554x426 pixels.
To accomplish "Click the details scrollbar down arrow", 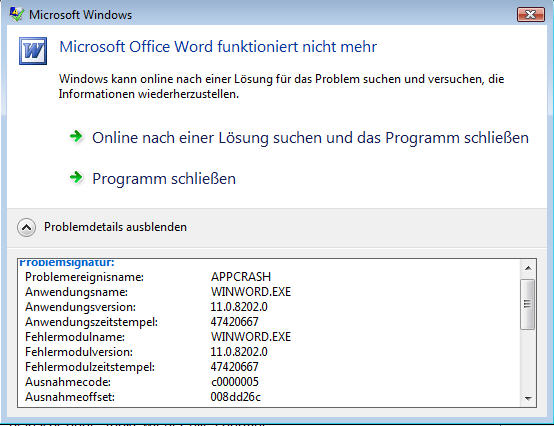I will coord(528,398).
